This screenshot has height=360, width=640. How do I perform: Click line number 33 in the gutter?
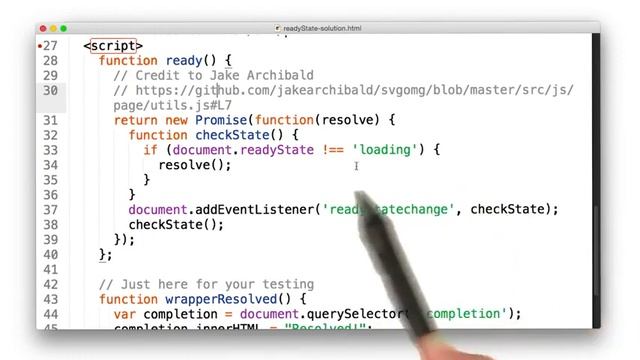pyautogui.click(x=50, y=150)
